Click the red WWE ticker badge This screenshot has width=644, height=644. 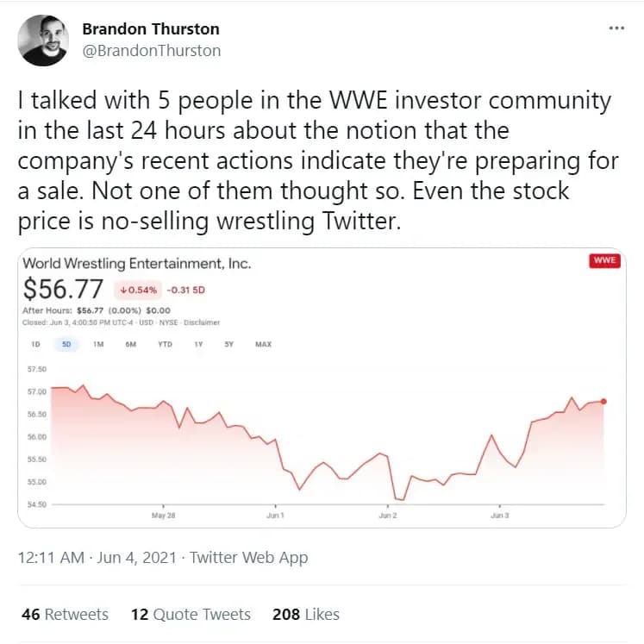604,261
